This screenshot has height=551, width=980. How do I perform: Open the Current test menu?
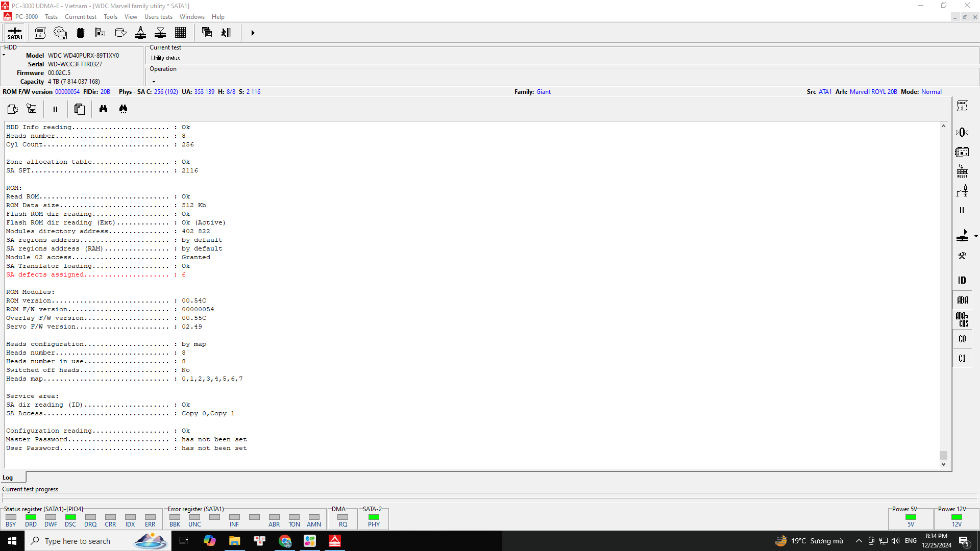(80, 17)
